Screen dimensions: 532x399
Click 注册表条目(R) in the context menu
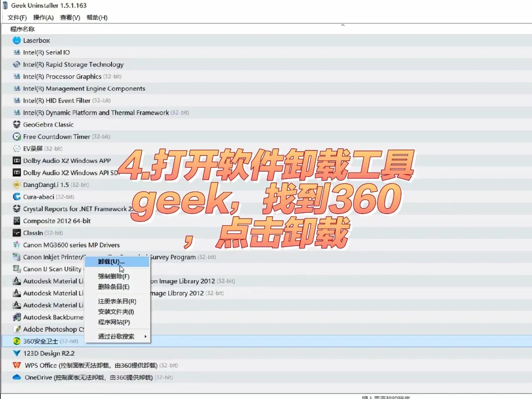coord(118,301)
